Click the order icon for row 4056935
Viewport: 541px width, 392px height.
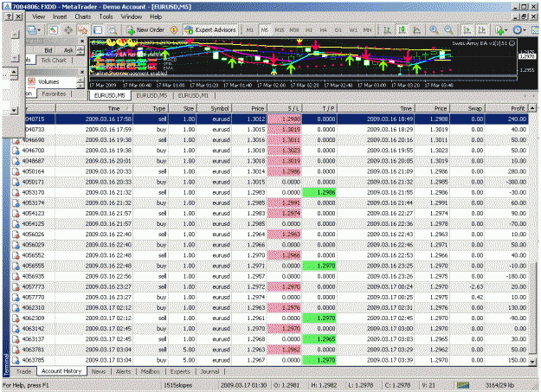(x=16, y=276)
